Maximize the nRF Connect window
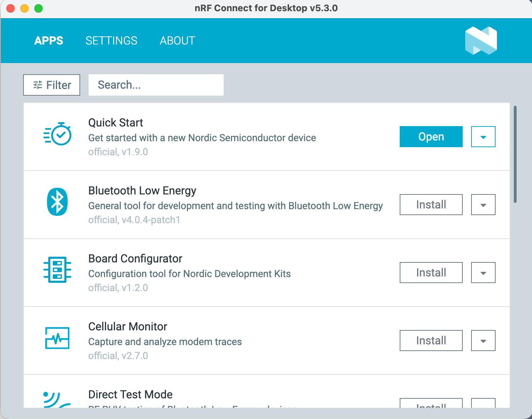Screen dimensions: 532x419 coord(38,8)
